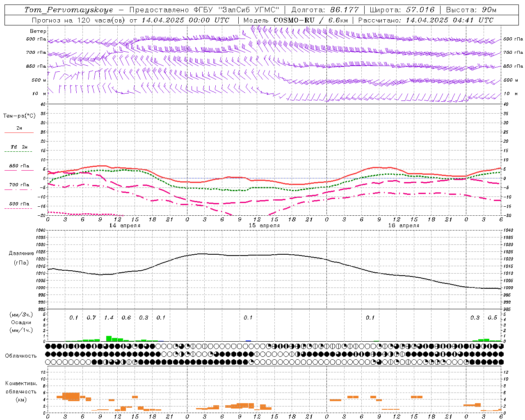Click the Давление pressure panel label

(x=21, y=253)
